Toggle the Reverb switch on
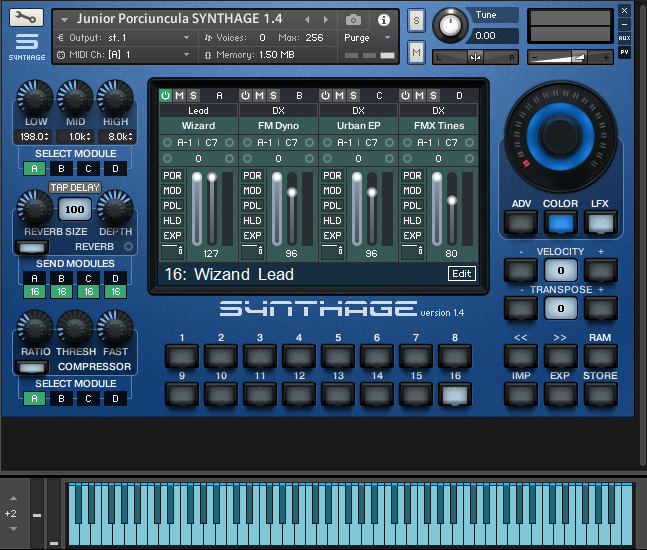The width and height of the screenshot is (647, 550). pyautogui.click(x=32, y=247)
